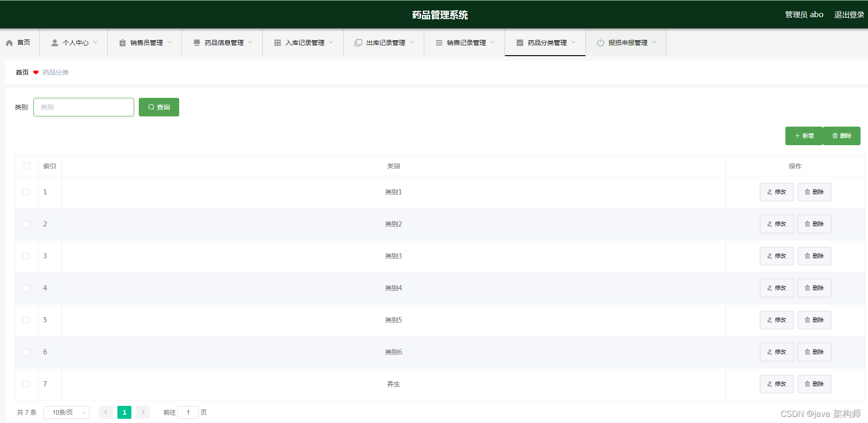Click the edit pencil icon for 类别6
Image resolution: width=868 pixels, height=423 pixels.
(x=770, y=352)
